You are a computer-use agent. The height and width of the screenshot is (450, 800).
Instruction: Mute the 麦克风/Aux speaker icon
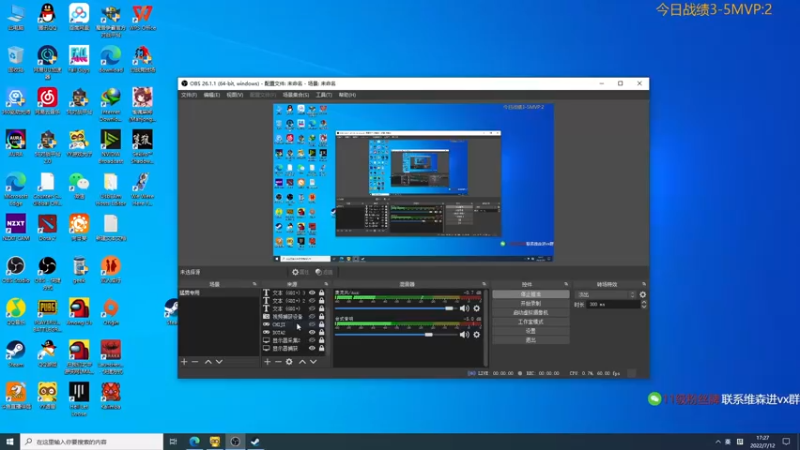pos(464,308)
